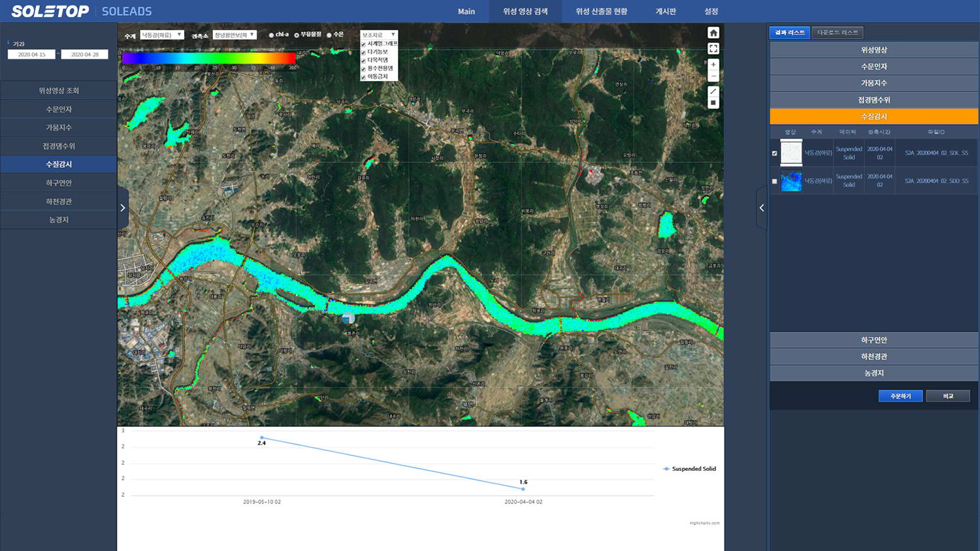This screenshot has width=980, height=551.
Task: Collapse orange 수질감시 section in result list
Action: pyautogui.click(x=874, y=116)
